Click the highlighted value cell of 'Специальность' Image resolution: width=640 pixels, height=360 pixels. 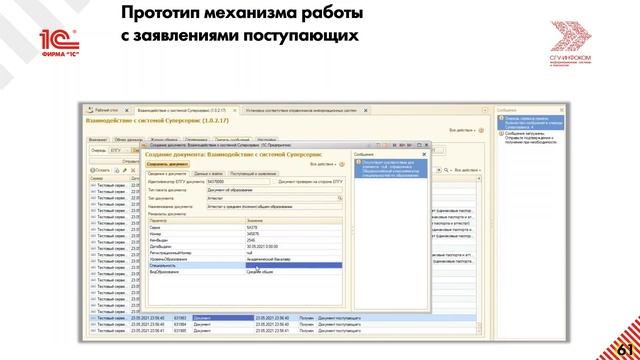pos(293,265)
